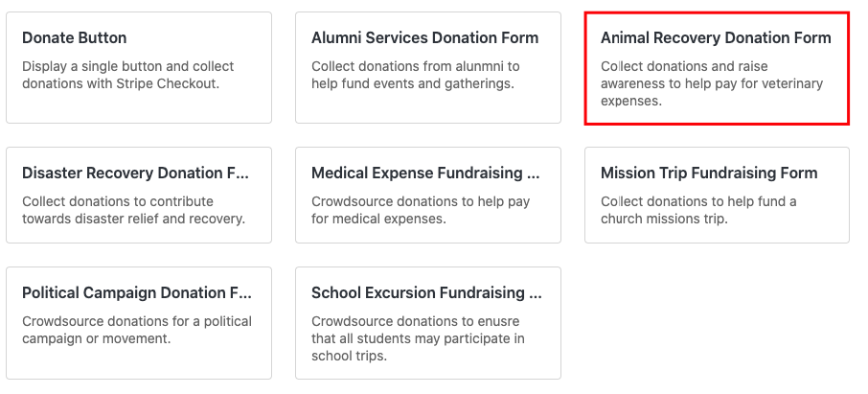Pick the Medical Expense Fundraising template
Screen dimensions: 868x394
pos(427,195)
